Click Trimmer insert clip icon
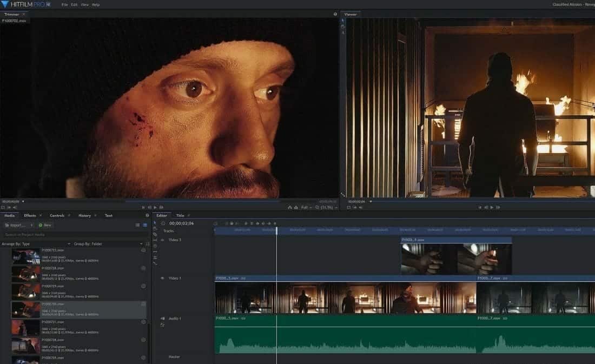The height and width of the screenshot is (364, 595). click(x=290, y=207)
